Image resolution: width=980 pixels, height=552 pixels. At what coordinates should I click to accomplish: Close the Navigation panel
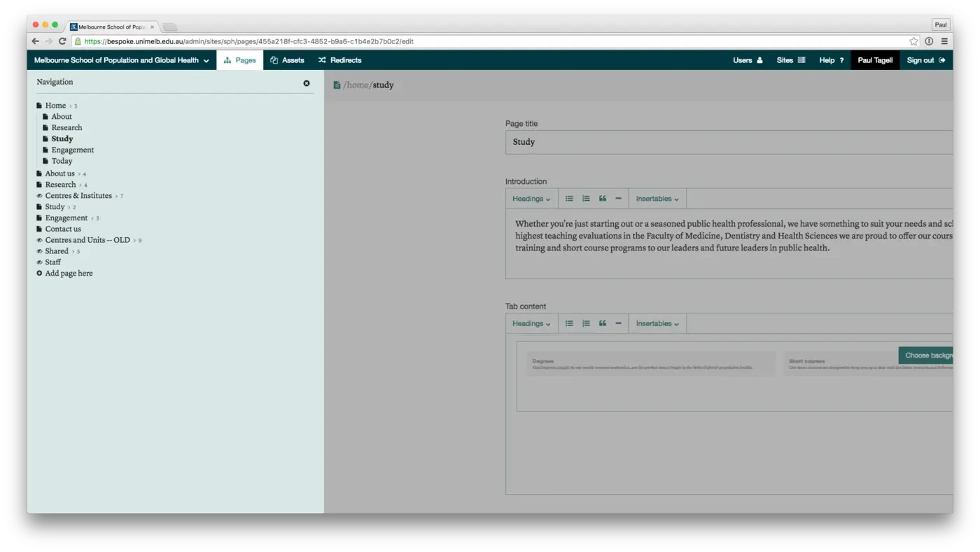point(307,83)
